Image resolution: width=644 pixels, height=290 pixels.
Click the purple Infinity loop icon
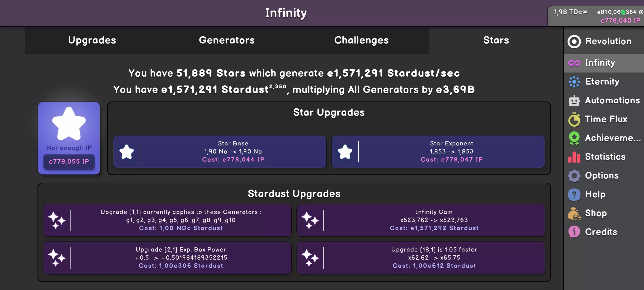pos(574,63)
